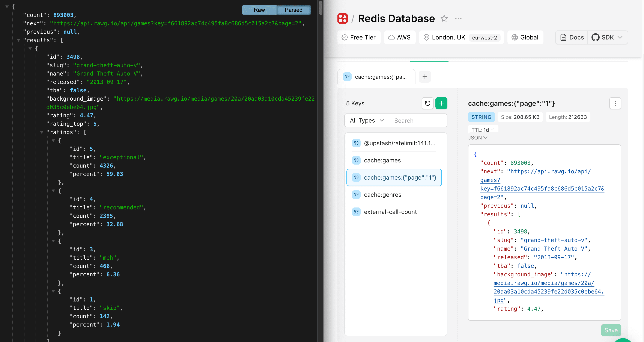644x342 pixels.
Task: Click the key Search input field
Action: 417,121
